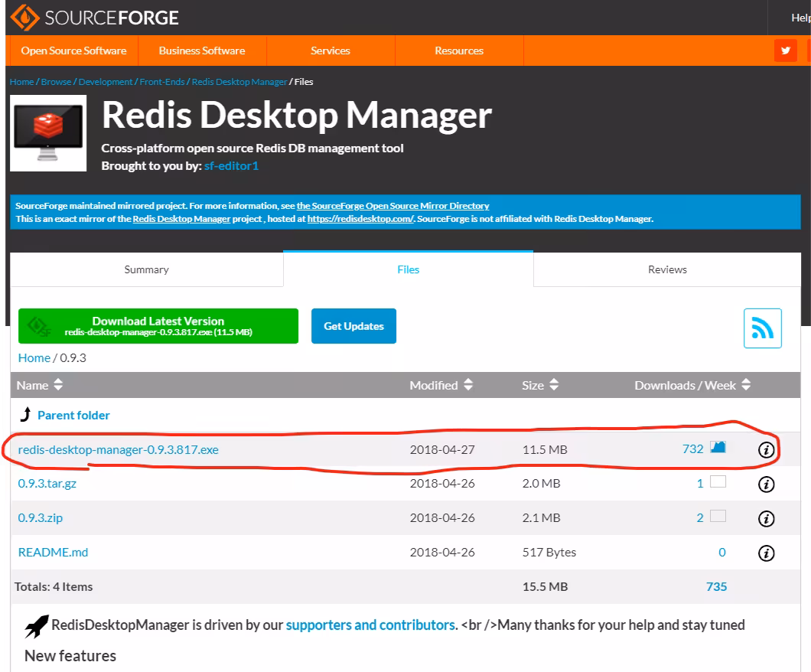Switch to the Reviews tab
Screen dimensions: 811x672
pos(667,269)
